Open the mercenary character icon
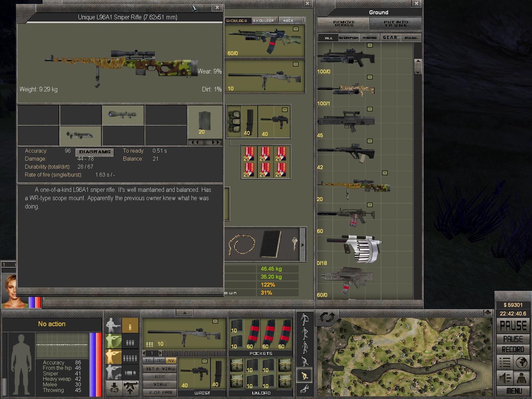Screen dimensions: 532x399 point(521,378)
